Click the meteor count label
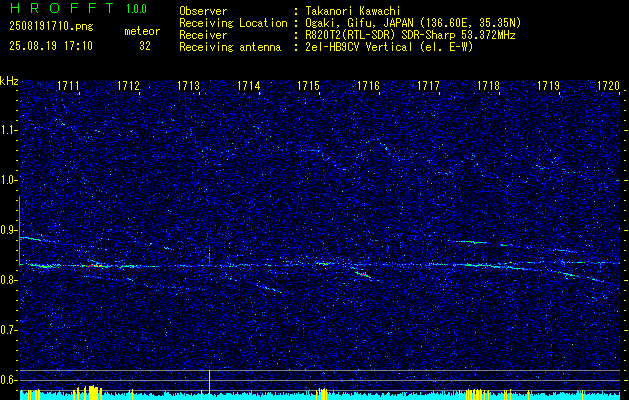The image size is (629, 400). 142,31
